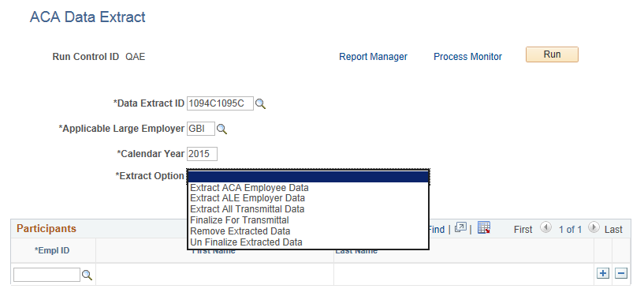Click the ACA Data Extract heading
This screenshot has height=300, width=644.
pos(87,17)
